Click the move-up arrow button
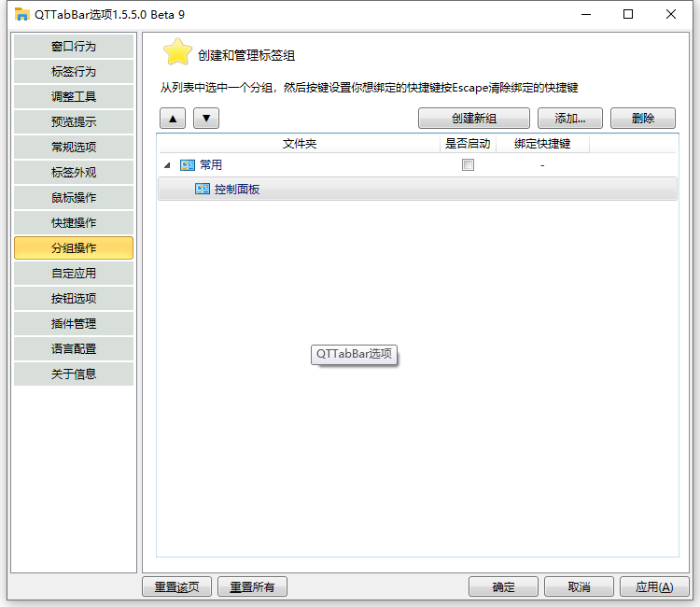This screenshot has height=607, width=700. coord(173,119)
